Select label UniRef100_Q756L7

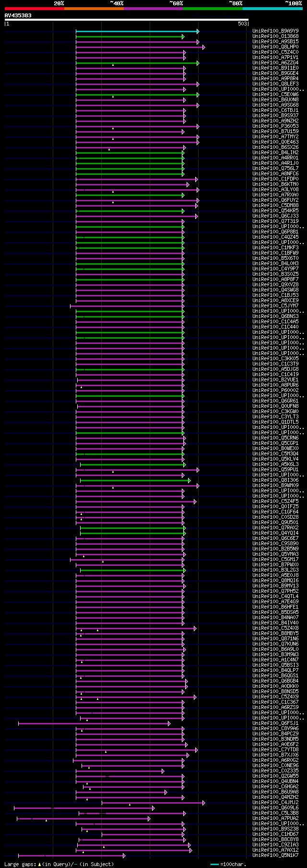(x=275, y=169)
